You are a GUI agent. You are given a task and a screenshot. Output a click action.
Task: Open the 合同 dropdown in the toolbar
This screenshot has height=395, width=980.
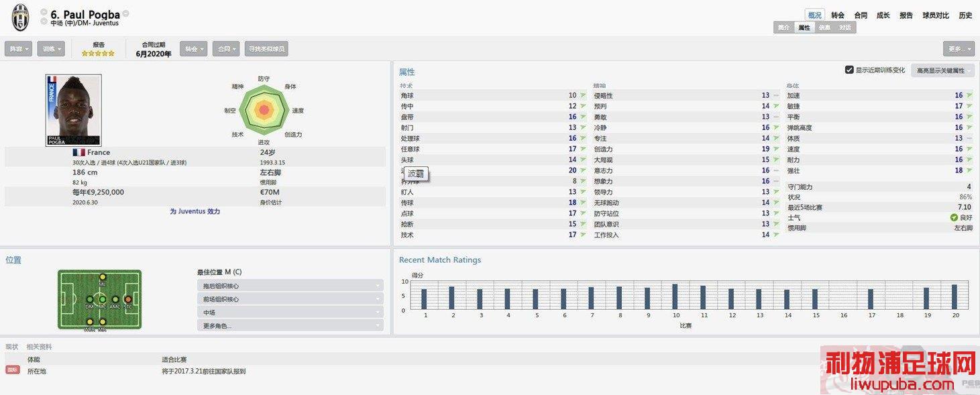pos(226,49)
